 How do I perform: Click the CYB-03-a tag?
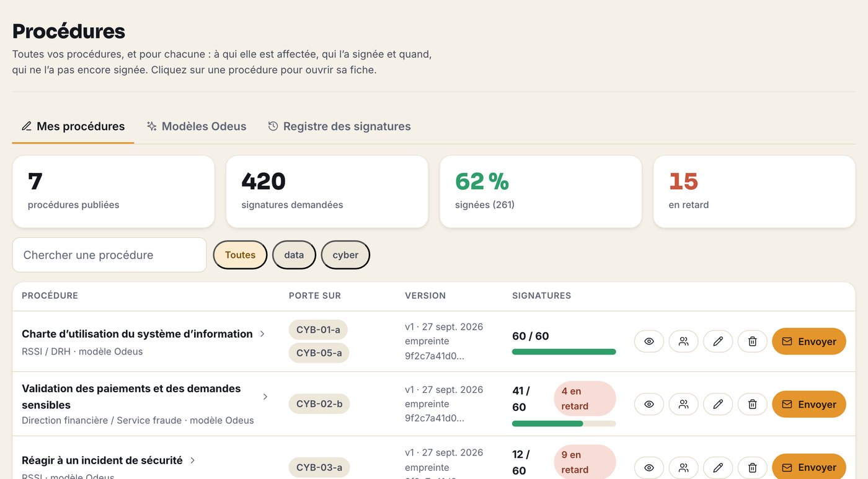click(319, 467)
